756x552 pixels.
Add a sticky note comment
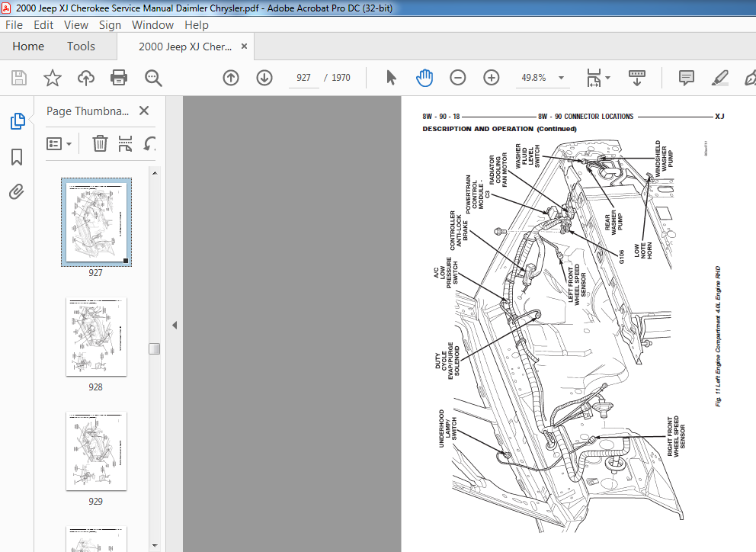pos(686,78)
